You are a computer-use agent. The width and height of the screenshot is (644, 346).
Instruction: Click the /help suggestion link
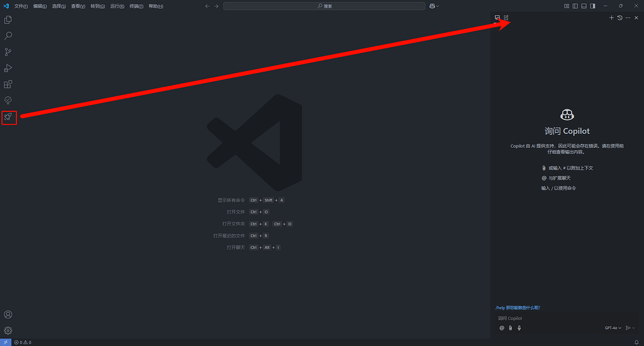pos(518,308)
